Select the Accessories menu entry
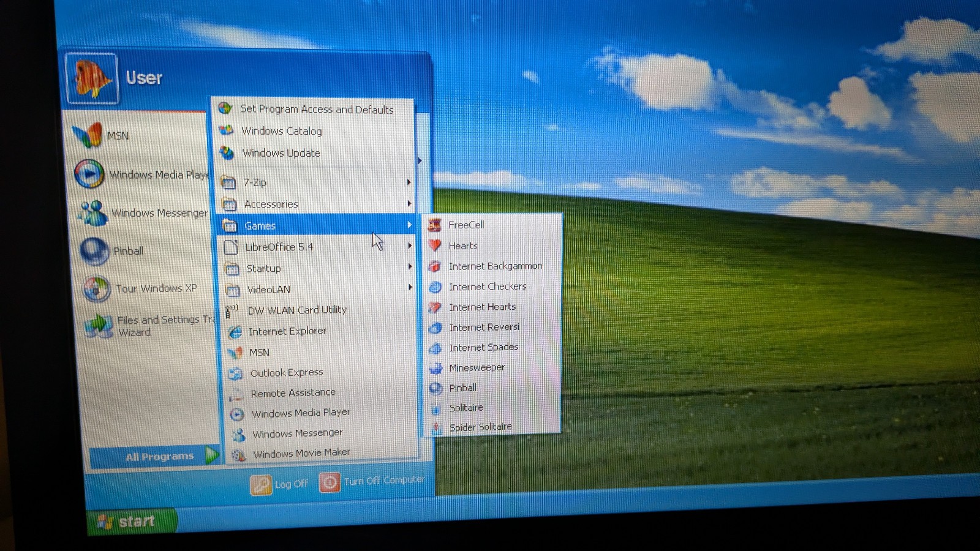This screenshot has width=980, height=551. point(316,204)
